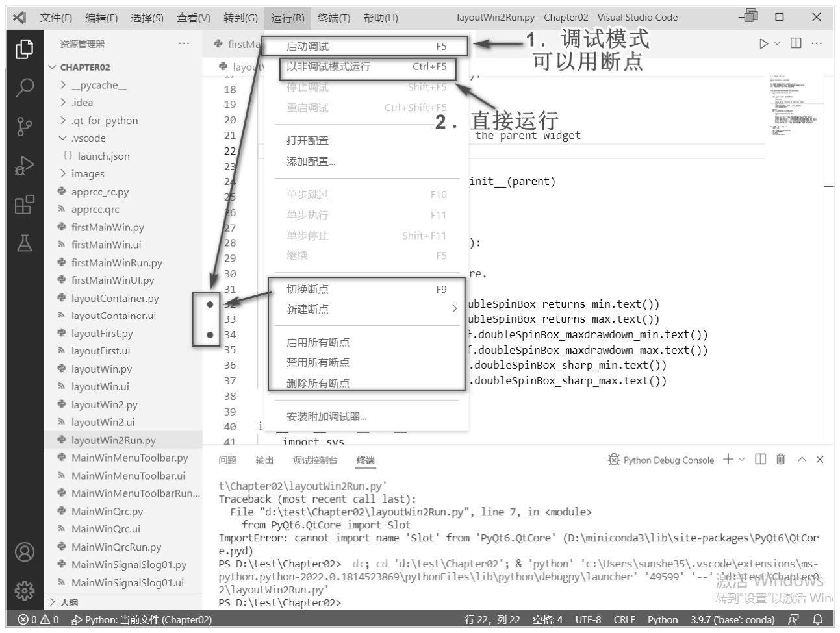Choose 切换断点 in the Run menu

[x=366, y=289]
